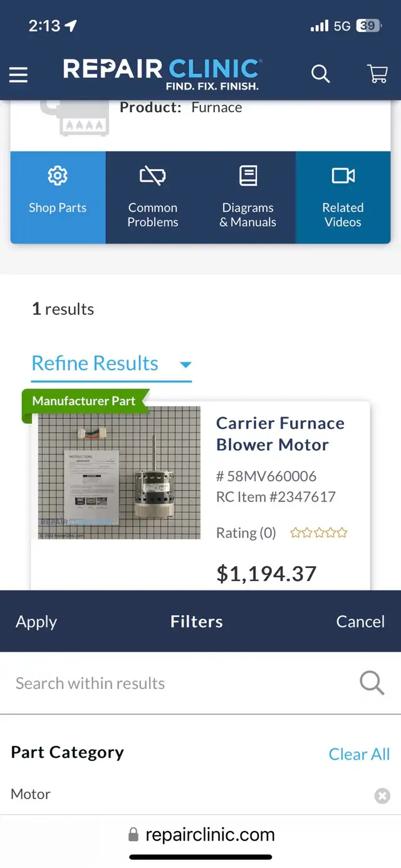Viewport: 401px width, 868px height.
Task: Tap the Manufacturer Part badge
Action: pyautogui.click(x=85, y=400)
